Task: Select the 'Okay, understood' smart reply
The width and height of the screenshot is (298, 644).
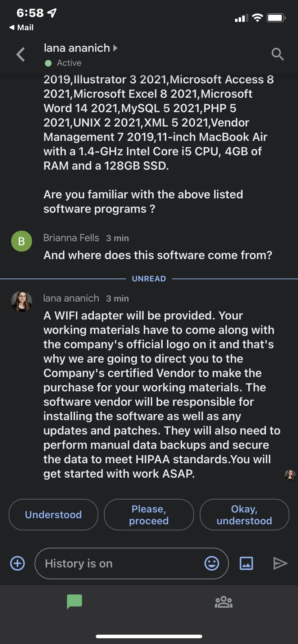Action: tap(244, 515)
